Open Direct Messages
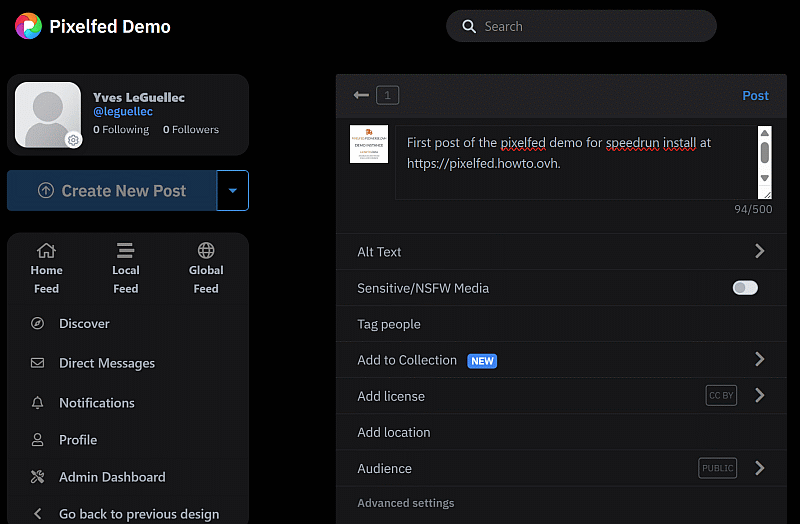The width and height of the screenshot is (800, 524). (106, 363)
